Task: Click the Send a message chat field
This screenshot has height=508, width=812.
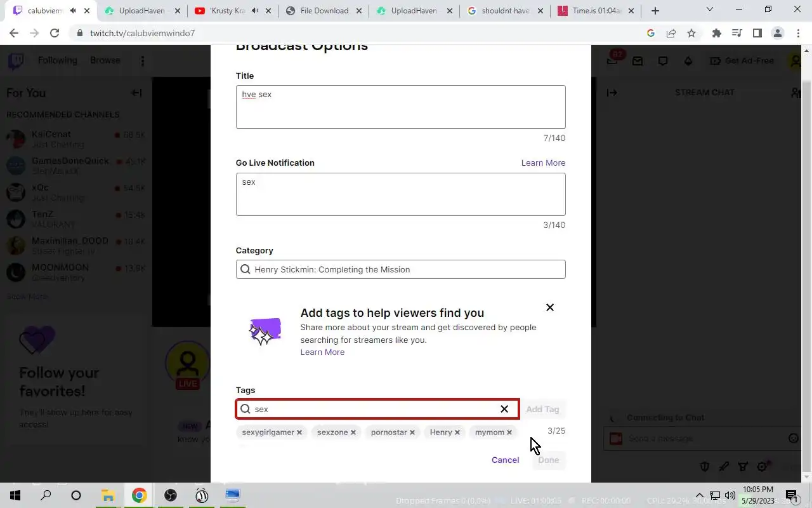Action: [703, 438]
